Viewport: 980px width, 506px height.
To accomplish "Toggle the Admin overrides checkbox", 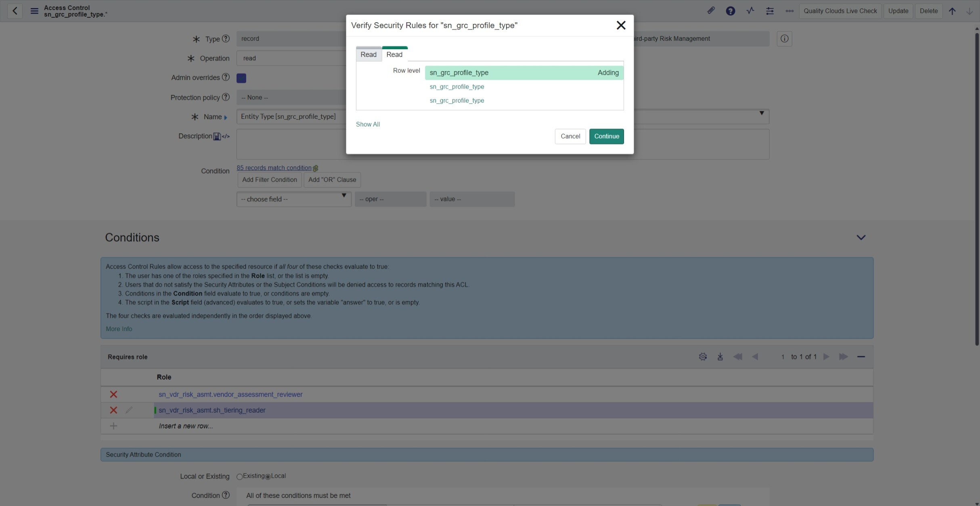I will (241, 78).
